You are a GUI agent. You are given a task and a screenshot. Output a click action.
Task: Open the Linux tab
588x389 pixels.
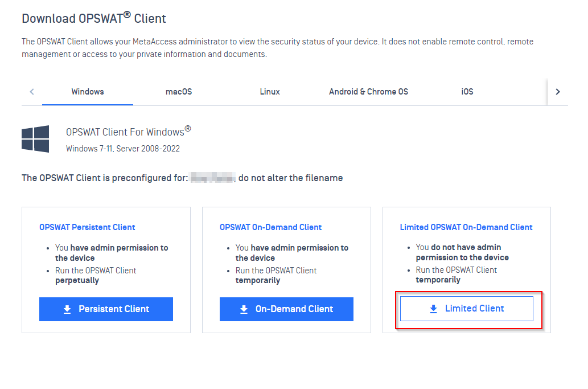[270, 92]
